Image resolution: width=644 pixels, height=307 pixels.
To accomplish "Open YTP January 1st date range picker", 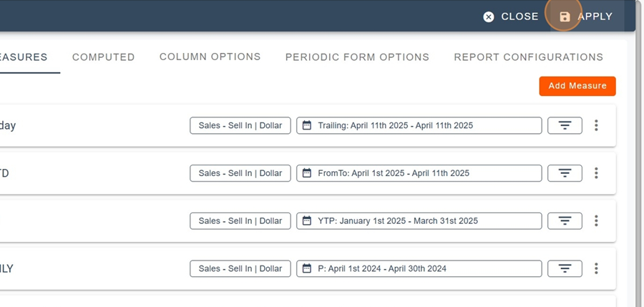I will [x=419, y=221].
